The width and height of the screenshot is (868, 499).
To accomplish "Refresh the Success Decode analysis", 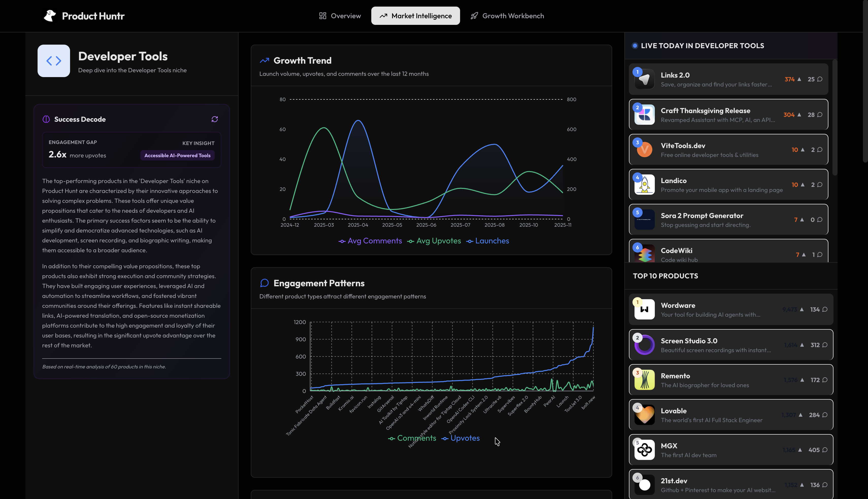I will (215, 119).
